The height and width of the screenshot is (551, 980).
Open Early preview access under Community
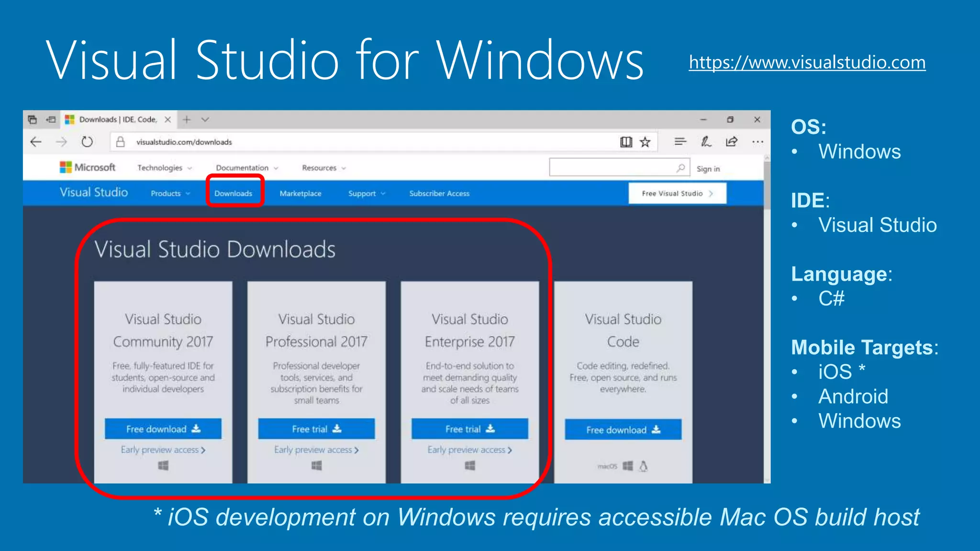[x=163, y=450]
